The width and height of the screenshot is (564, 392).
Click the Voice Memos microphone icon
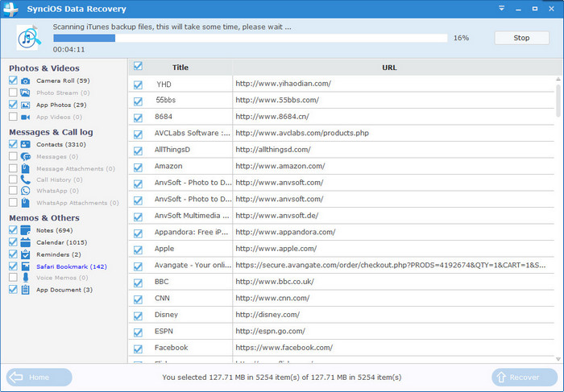[x=25, y=278]
